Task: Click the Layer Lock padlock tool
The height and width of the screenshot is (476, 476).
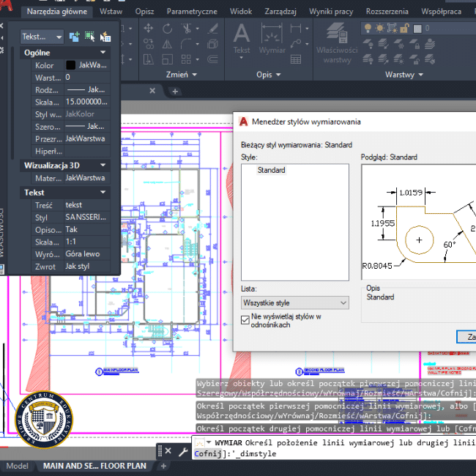Action: tap(415, 44)
